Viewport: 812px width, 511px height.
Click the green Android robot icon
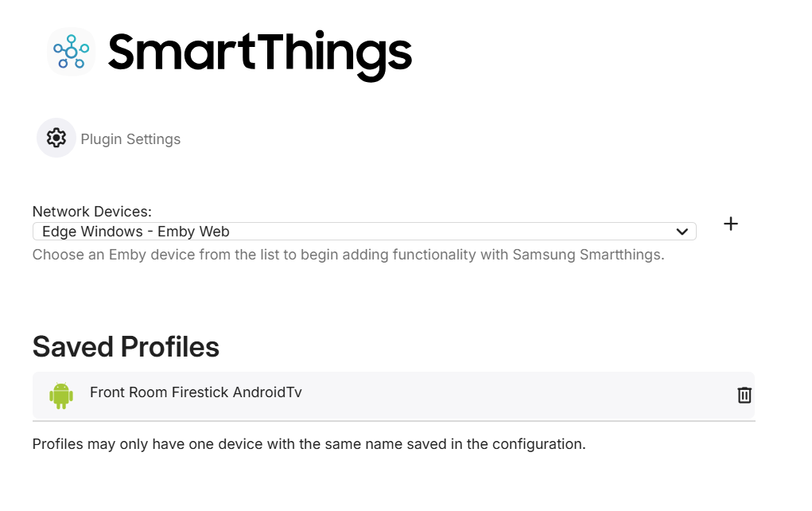click(61, 395)
